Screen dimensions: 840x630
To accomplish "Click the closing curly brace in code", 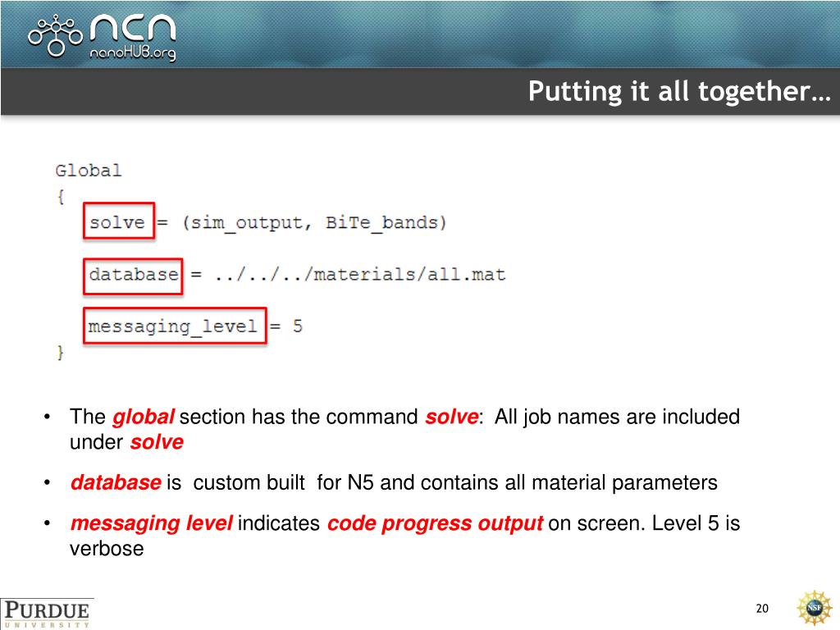I will (61, 353).
